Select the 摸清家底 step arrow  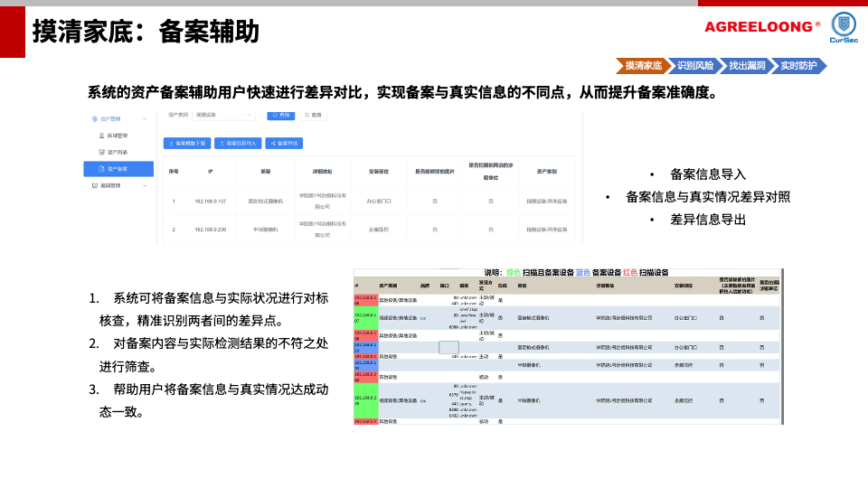[642, 66]
